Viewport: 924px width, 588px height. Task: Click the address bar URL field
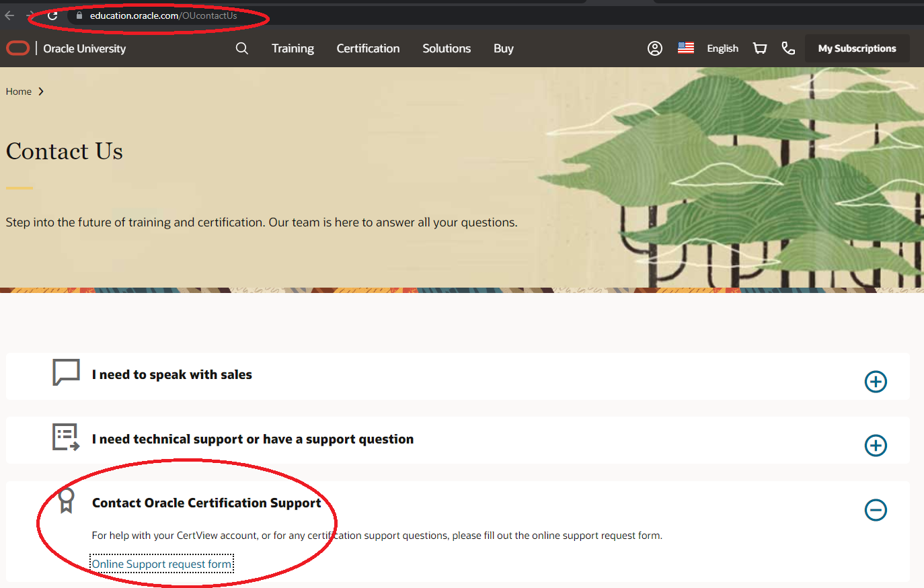163,15
